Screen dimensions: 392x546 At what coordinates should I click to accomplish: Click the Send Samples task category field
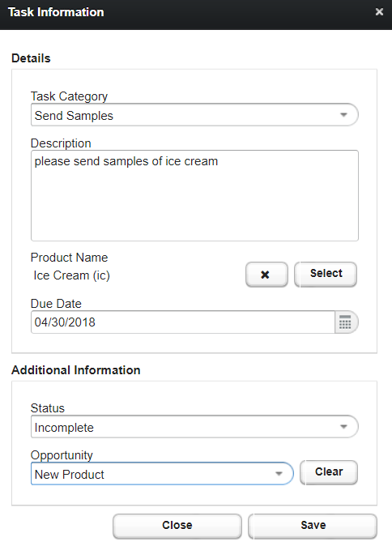[x=194, y=114]
